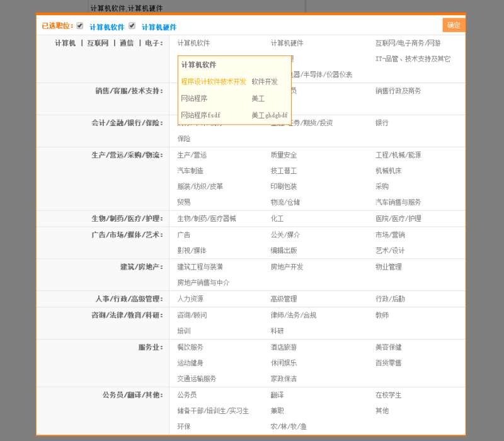The image size is (504, 441).
Task: Select the 酒店旅游 category
Action: click(x=283, y=347)
